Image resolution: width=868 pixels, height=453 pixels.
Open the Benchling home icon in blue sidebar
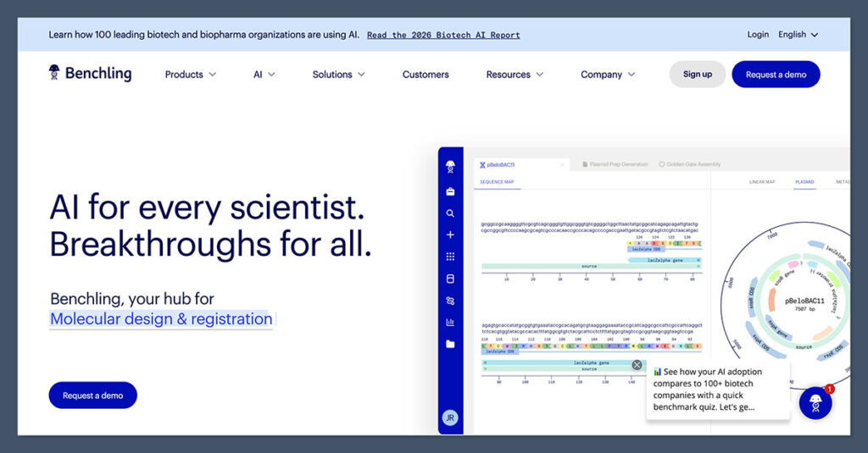point(450,166)
